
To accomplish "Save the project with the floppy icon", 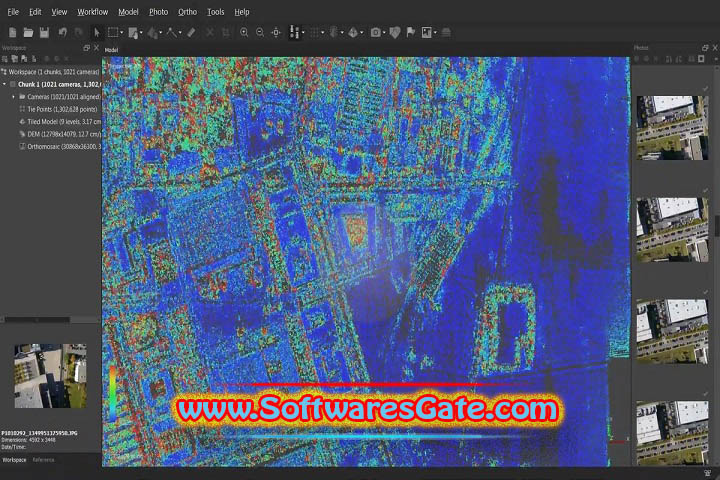I will coord(44,32).
